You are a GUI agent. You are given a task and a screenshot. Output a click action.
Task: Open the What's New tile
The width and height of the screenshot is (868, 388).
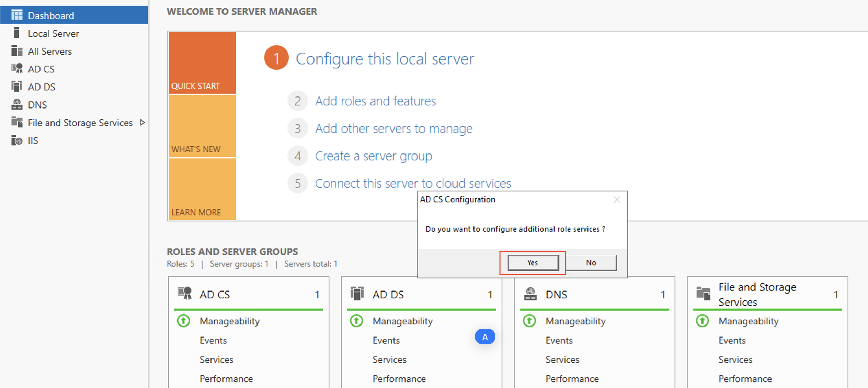point(202,126)
